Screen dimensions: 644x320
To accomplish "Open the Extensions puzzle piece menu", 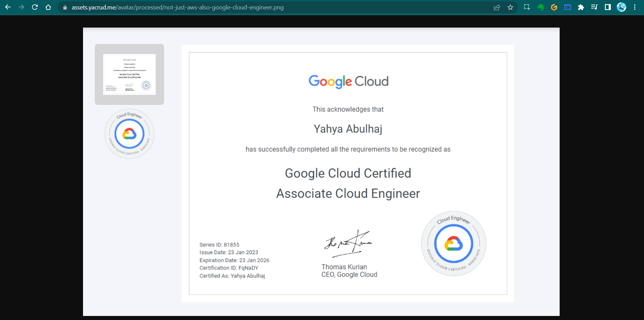I will pos(581,7).
